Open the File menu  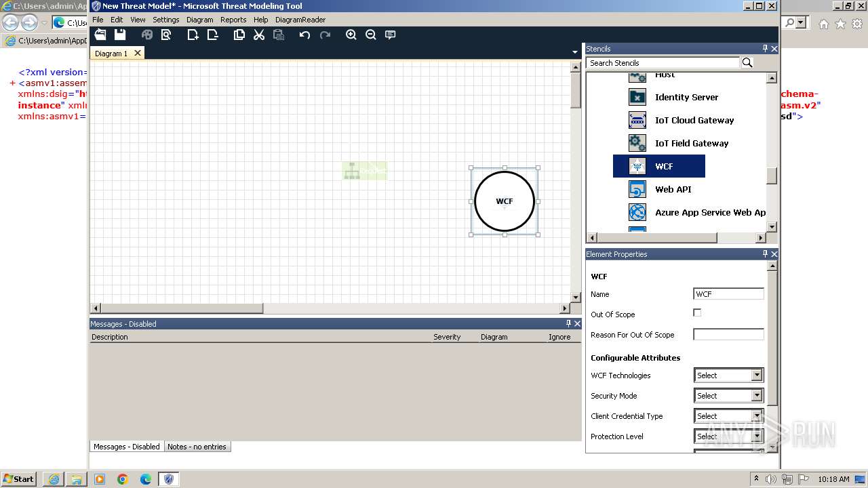point(98,20)
